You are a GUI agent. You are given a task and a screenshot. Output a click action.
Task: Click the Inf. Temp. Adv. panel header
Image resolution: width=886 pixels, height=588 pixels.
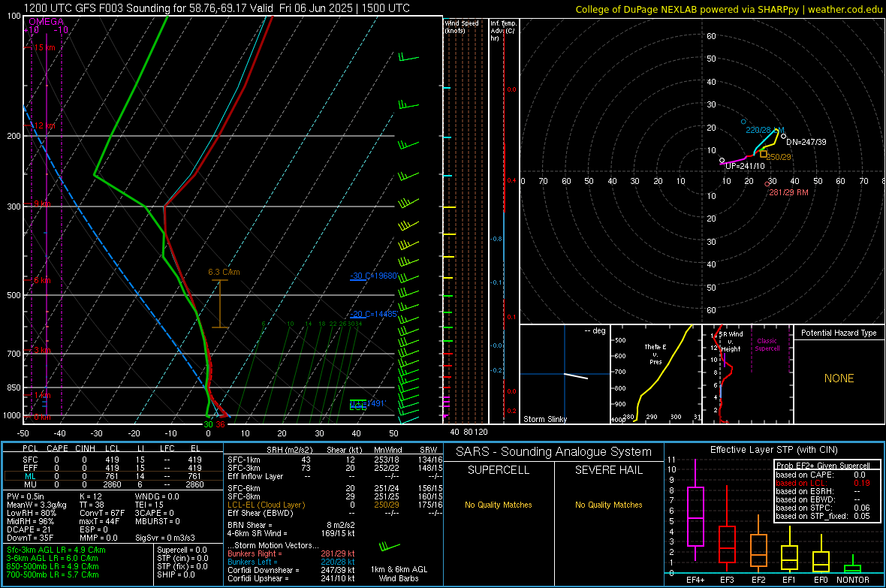(503, 31)
